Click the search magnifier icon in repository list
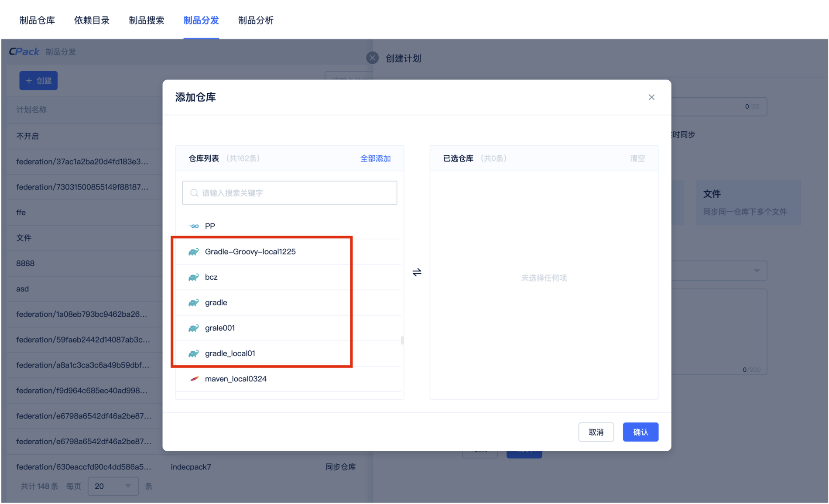Image resolution: width=829 pixels, height=504 pixels. [x=194, y=193]
